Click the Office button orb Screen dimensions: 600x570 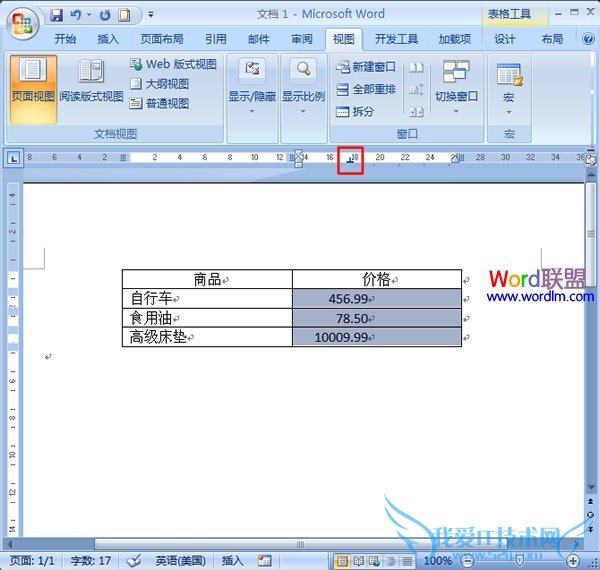pos(22,23)
